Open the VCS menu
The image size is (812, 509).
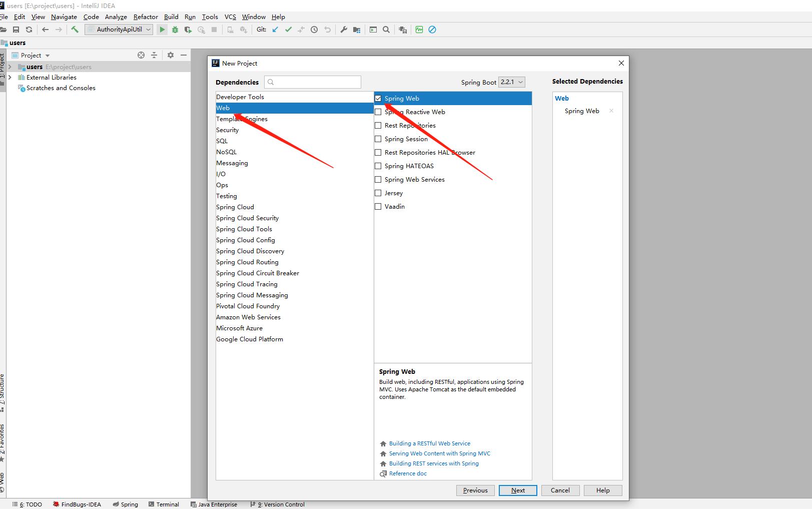tap(230, 17)
